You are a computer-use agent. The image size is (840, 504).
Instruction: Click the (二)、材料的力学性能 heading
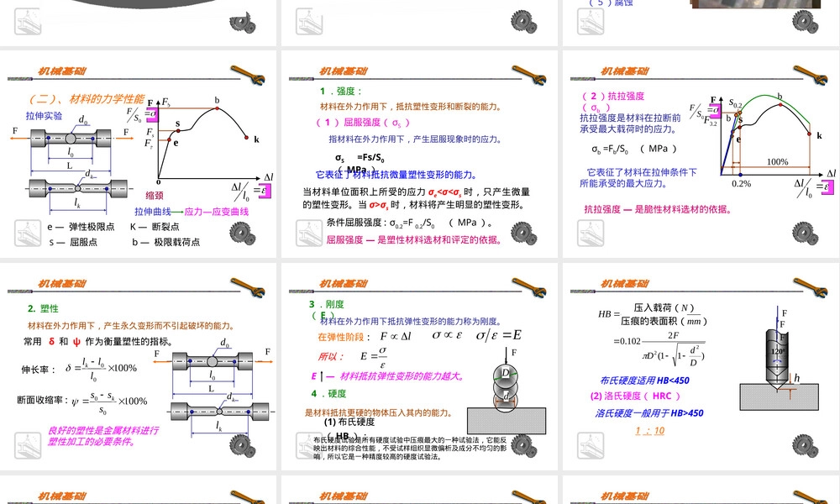pos(87,98)
